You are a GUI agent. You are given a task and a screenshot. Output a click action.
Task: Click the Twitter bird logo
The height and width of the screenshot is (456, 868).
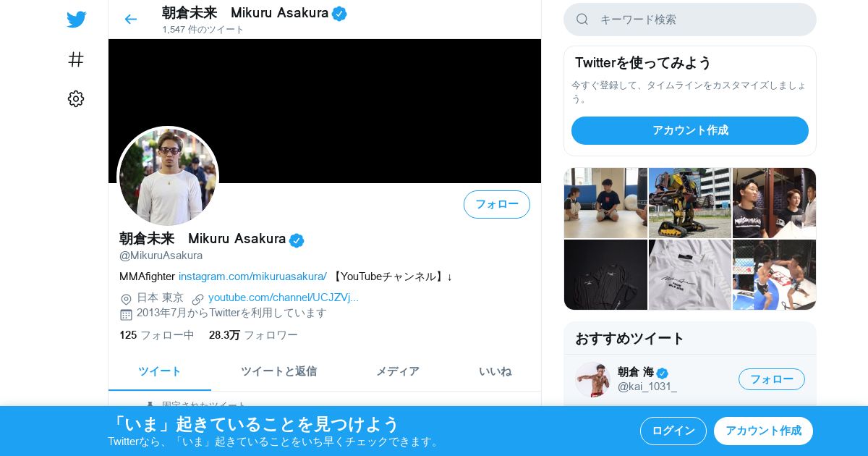click(76, 20)
